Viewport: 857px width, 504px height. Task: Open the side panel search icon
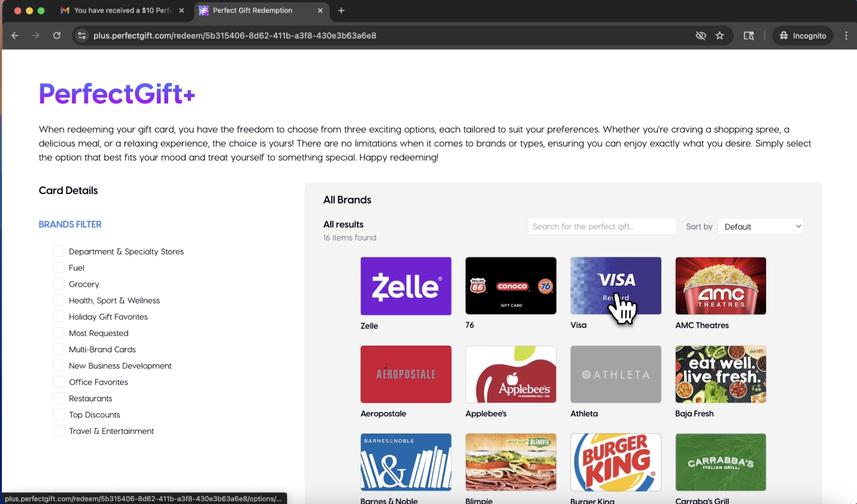749,36
